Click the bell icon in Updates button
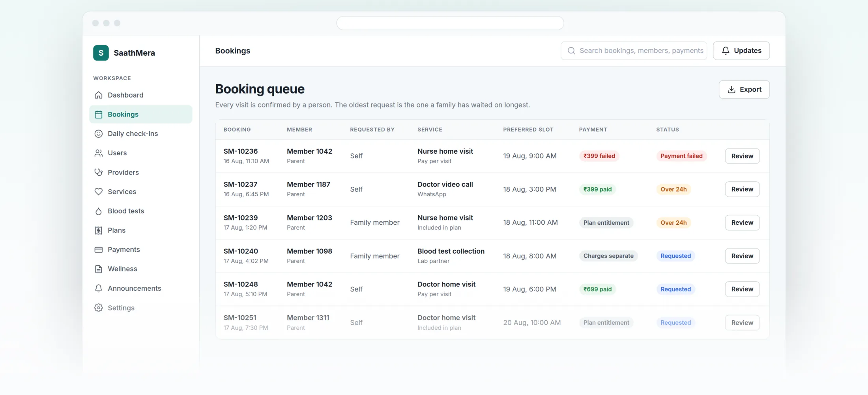 [726, 51]
